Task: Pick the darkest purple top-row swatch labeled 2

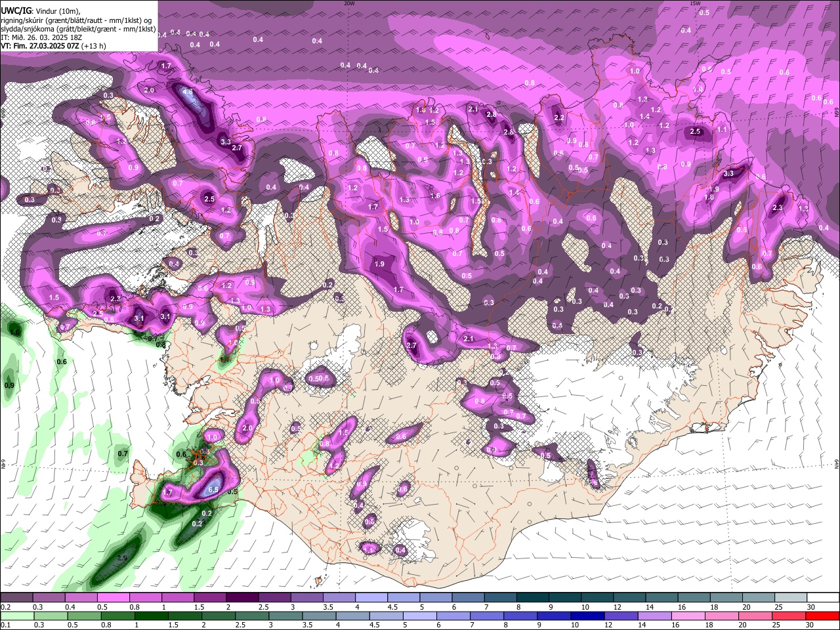Action: click(242, 598)
